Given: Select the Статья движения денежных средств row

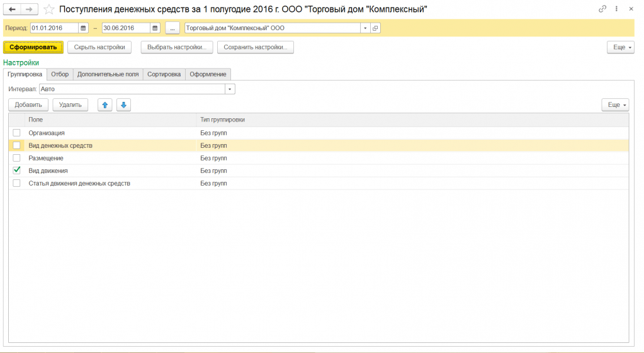Looking at the screenshot, I should coord(79,183).
